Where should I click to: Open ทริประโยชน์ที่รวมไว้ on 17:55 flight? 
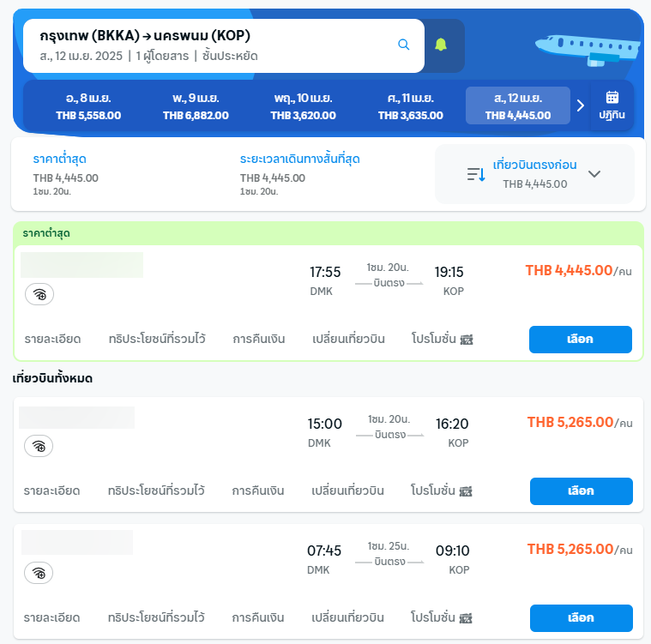point(157,339)
